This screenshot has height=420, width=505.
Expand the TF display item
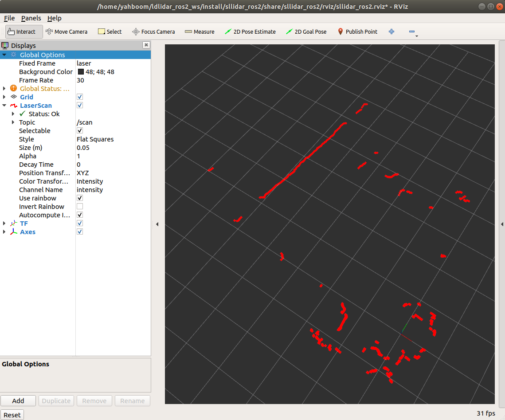pos(4,224)
